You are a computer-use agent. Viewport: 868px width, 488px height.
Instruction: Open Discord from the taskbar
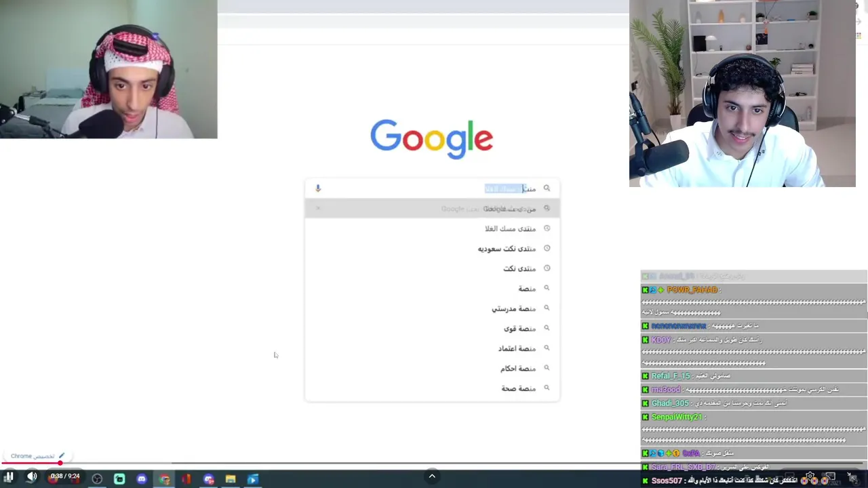[142, 479]
